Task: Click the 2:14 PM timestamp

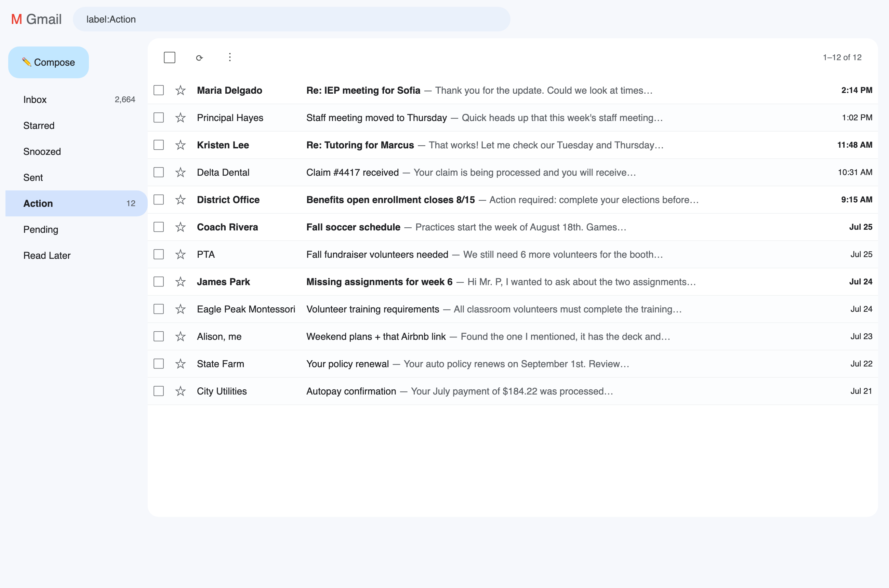Action: [x=857, y=90]
